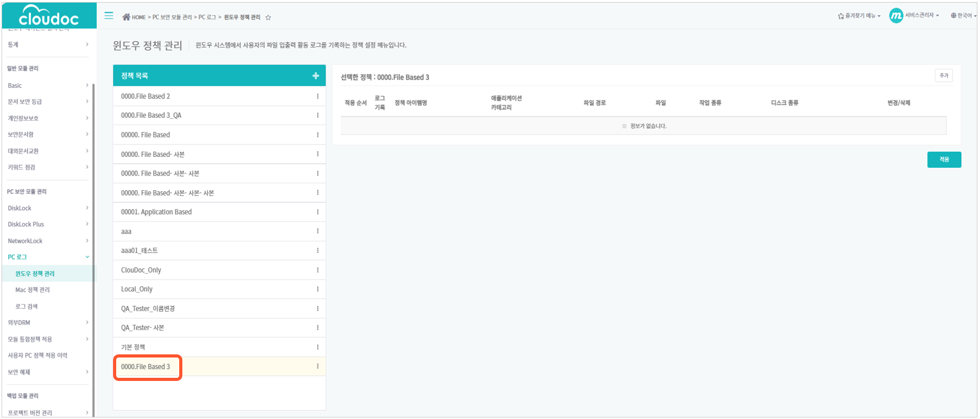The width and height of the screenshot is (980, 419).
Task: Open the 서비스관리자 user dropdown
Action: tap(922, 15)
